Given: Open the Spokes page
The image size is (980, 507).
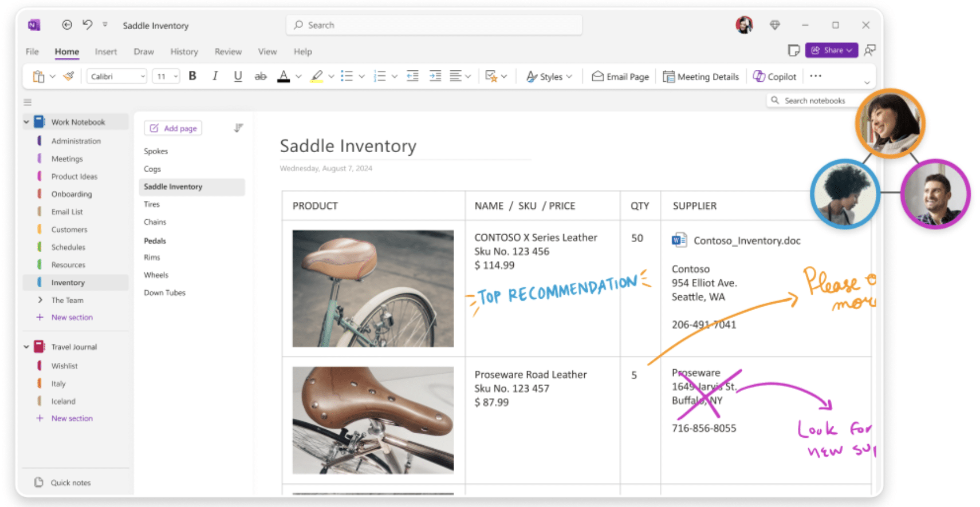Looking at the screenshot, I should 156,151.
